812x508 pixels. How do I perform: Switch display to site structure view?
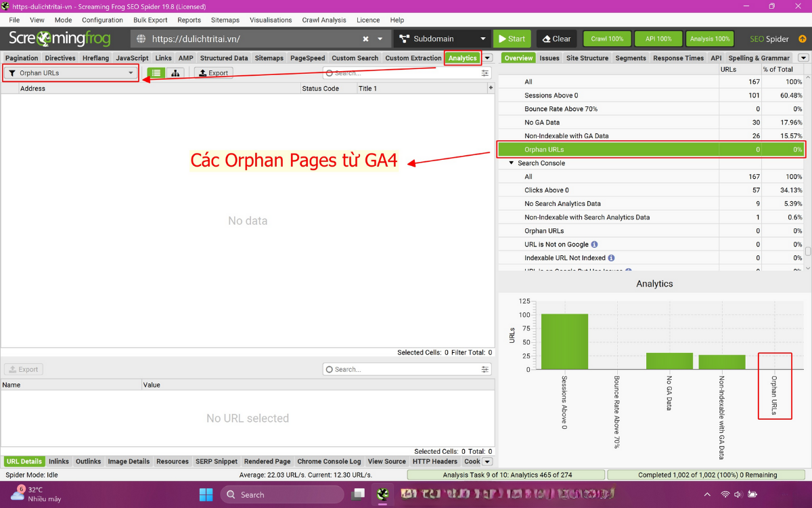[x=587, y=58]
